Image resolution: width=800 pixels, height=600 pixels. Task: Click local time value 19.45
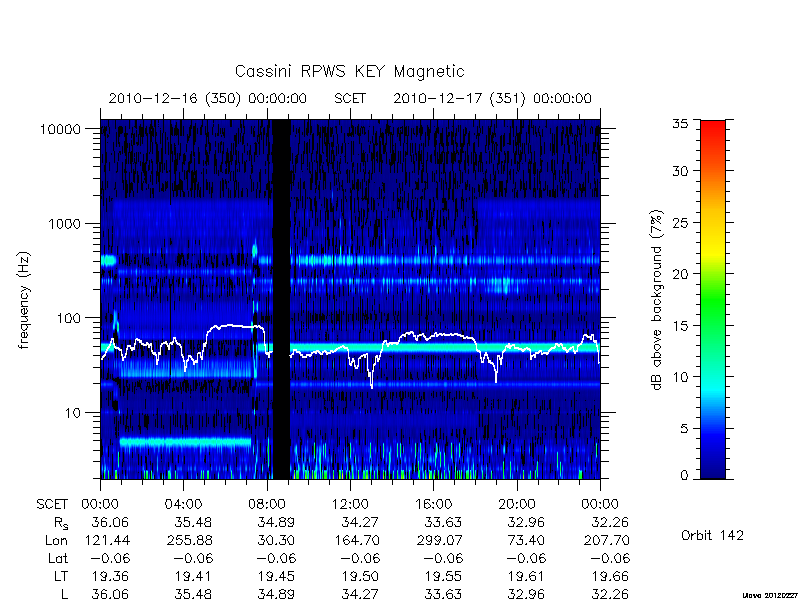[x=277, y=577]
